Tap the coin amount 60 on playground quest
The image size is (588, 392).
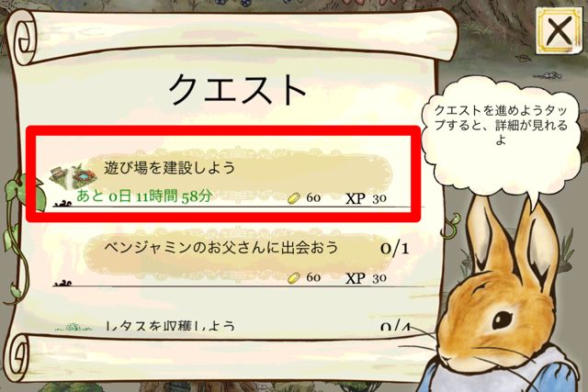coord(313,198)
